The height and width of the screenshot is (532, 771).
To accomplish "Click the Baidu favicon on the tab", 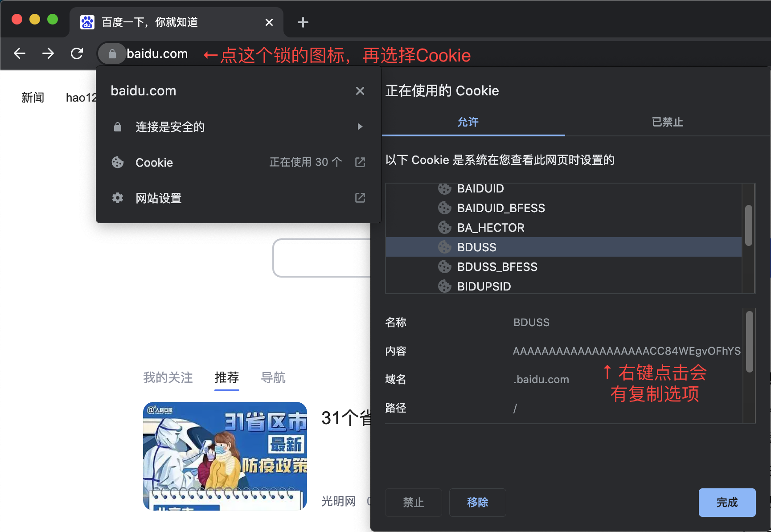I will [87, 22].
